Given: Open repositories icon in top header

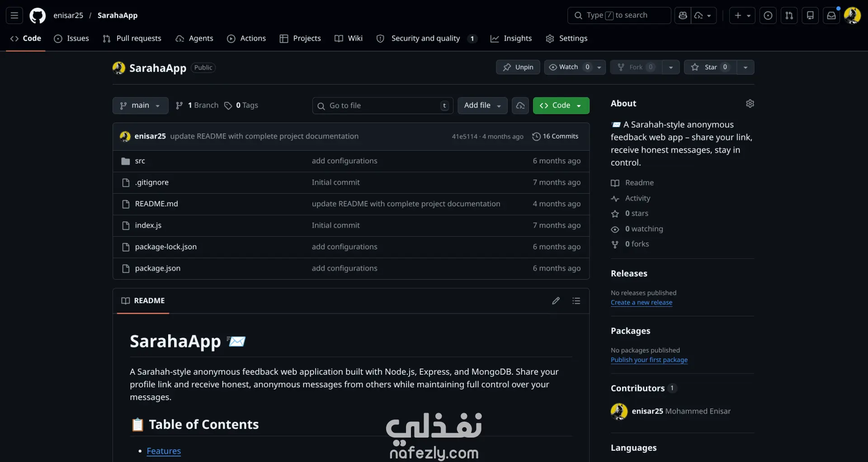Looking at the screenshot, I should tap(810, 15).
